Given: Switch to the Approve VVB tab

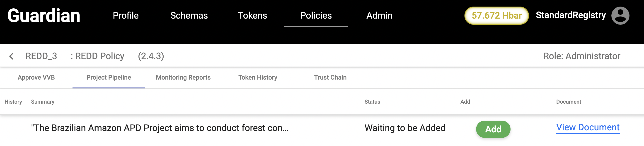Looking at the screenshot, I should point(36,78).
